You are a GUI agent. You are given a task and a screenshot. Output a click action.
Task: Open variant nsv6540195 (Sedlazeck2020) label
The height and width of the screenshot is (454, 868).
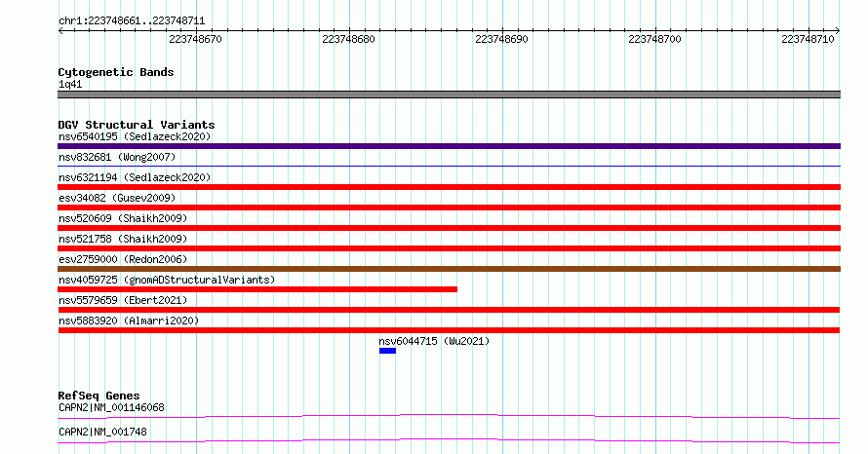(135, 136)
